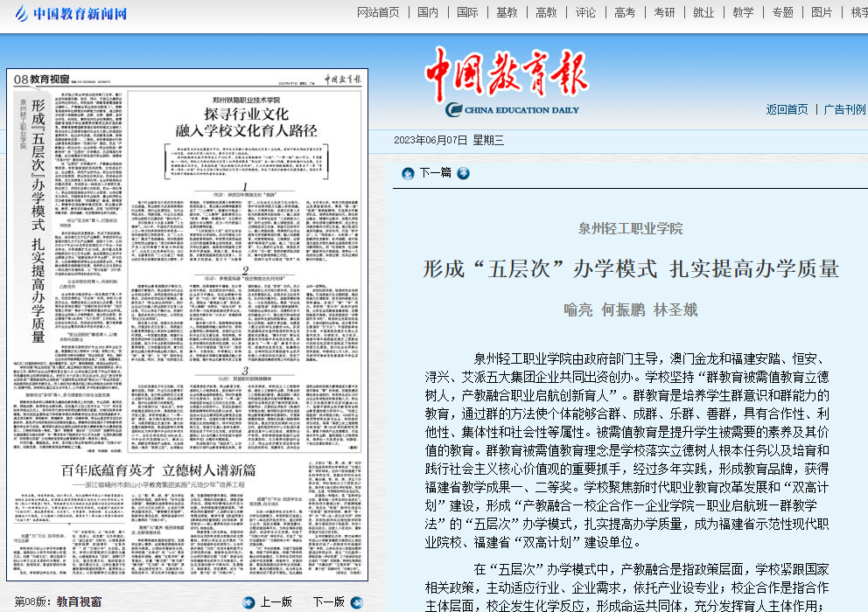This screenshot has width=868, height=612.
Task: Open the 考研 navigation item
Action: pyautogui.click(x=664, y=12)
